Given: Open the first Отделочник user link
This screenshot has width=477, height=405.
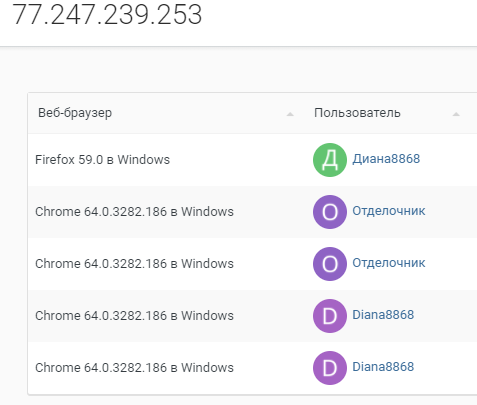Looking at the screenshot, I should [x=389, y=211].
